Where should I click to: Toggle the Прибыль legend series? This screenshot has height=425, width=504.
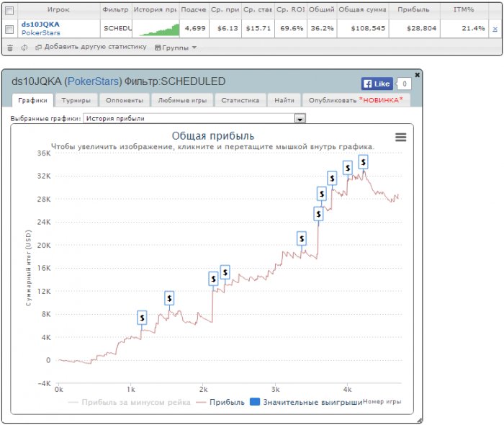tap(220, 402)
